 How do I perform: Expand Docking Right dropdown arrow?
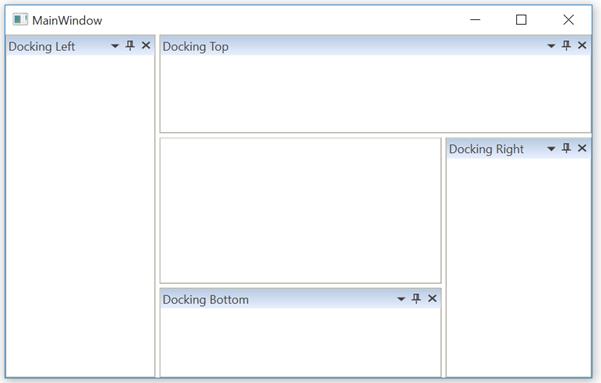pos(551,149)
